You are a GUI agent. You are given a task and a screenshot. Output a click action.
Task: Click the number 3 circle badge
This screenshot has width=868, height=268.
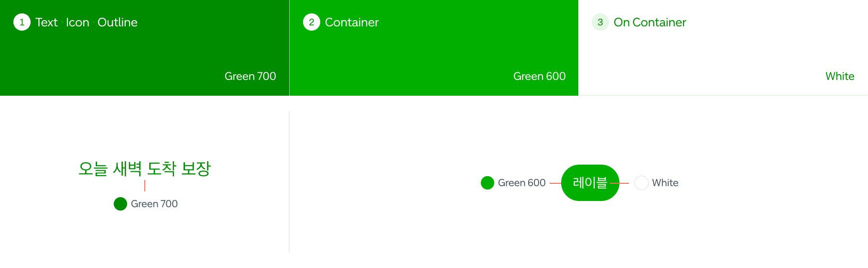(x=600, y=22)
